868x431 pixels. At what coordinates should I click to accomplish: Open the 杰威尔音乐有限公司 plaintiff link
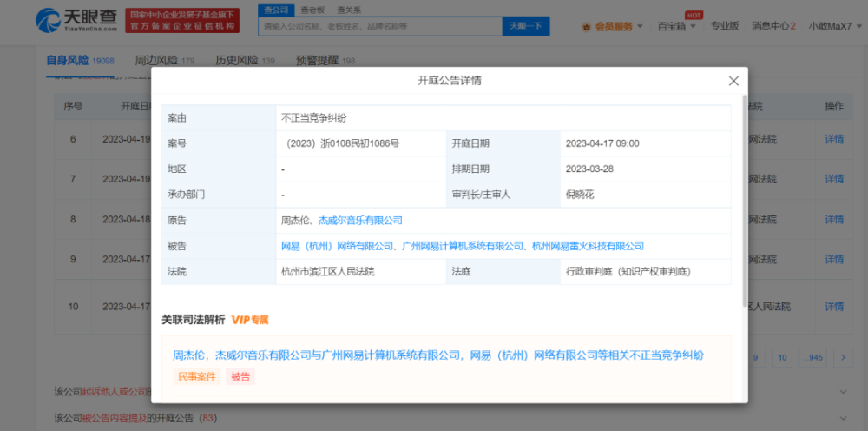pyautogui.click(x=360, y=221)
